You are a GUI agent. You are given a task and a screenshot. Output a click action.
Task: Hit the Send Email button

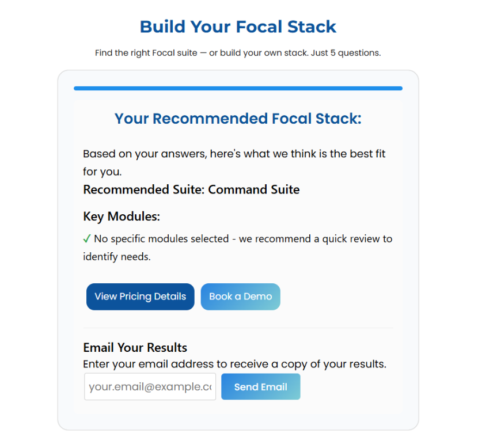260,387
